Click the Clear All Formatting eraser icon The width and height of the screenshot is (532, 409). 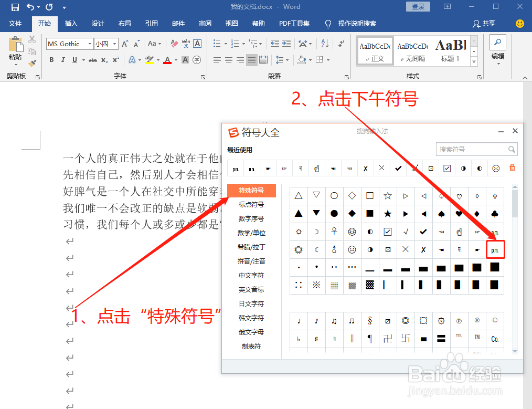tap(174, 43)
